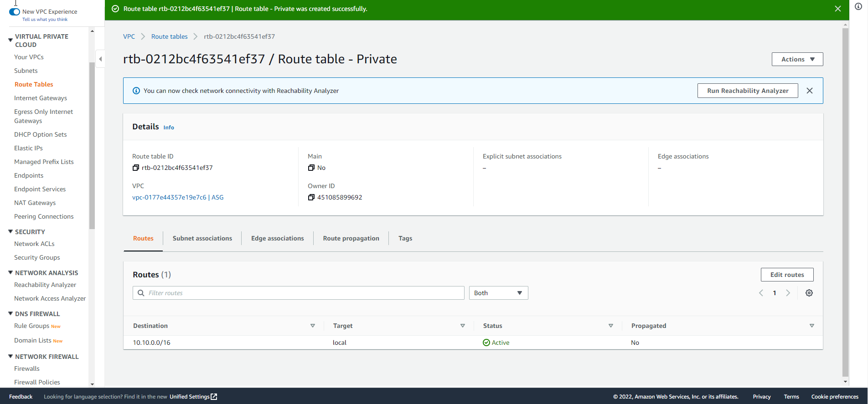The image size is (868, 404).
Task: Open Your VPCs in sidebar
Action: tap(29, 57)
